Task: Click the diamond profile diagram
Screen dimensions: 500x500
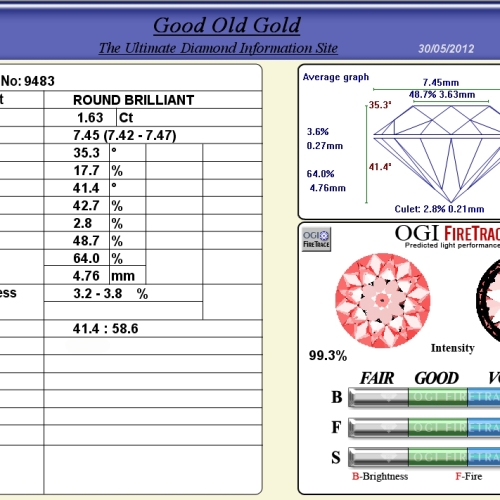Action: point(437,153)
